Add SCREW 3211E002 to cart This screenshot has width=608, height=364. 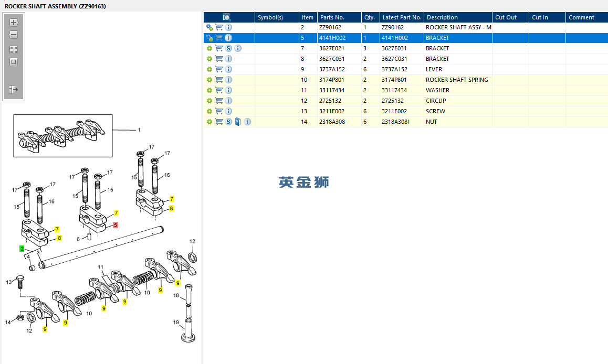[219, 111]
